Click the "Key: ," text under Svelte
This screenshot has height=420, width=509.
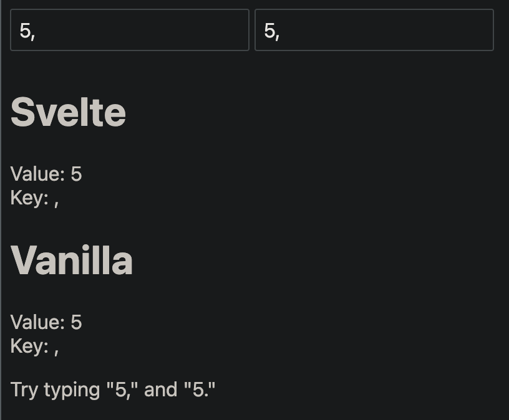point(34,198)
